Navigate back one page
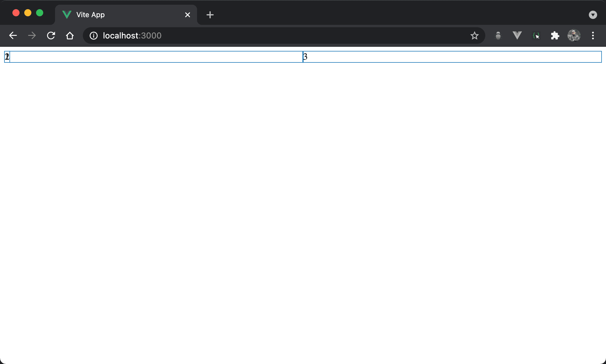 pyautogui.click(x=13, y=36)
